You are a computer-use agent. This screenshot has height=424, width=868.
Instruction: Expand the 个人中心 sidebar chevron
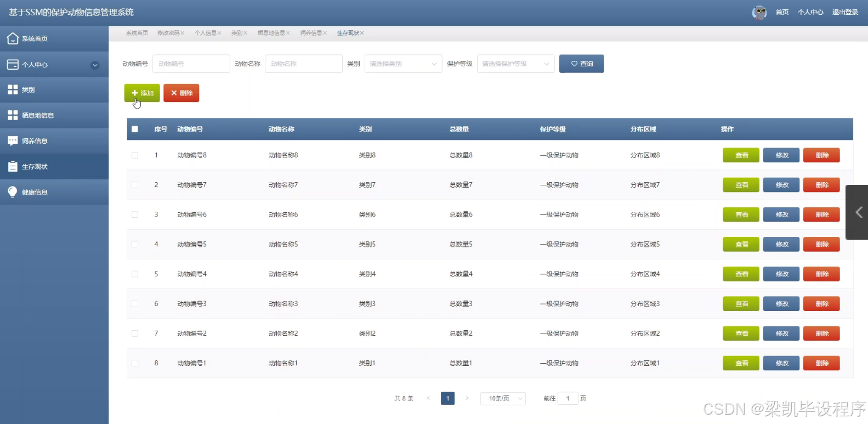95,65
